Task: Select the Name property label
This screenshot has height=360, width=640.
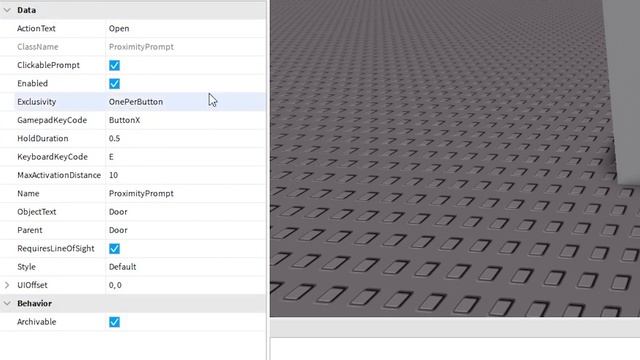Action: point(28,193)
